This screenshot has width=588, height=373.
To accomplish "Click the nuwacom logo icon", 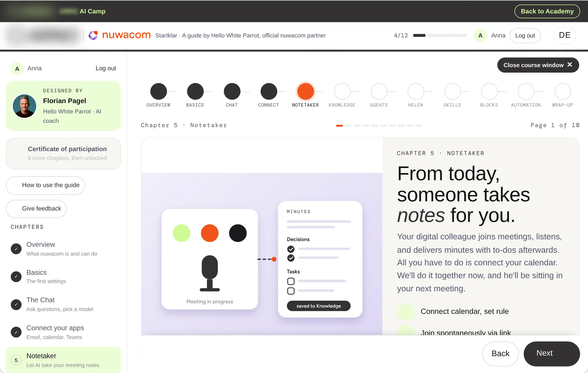I will (x=93, y=35).
